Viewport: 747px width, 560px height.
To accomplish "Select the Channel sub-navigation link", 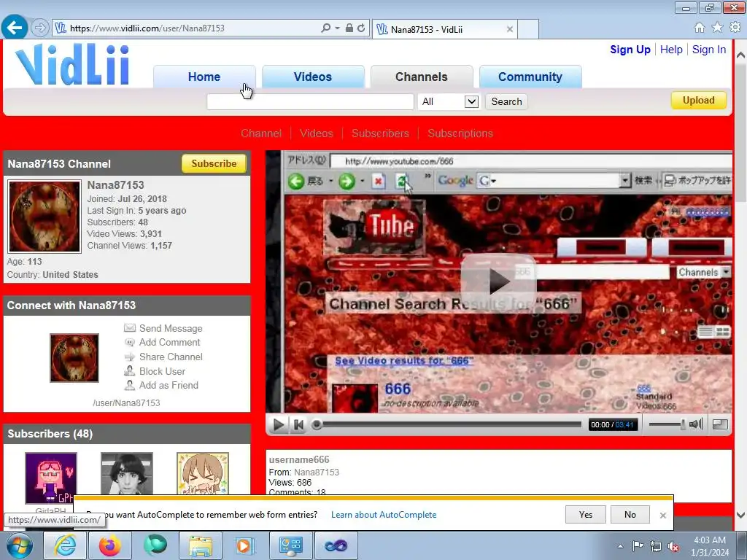I will tap(261, 133).
